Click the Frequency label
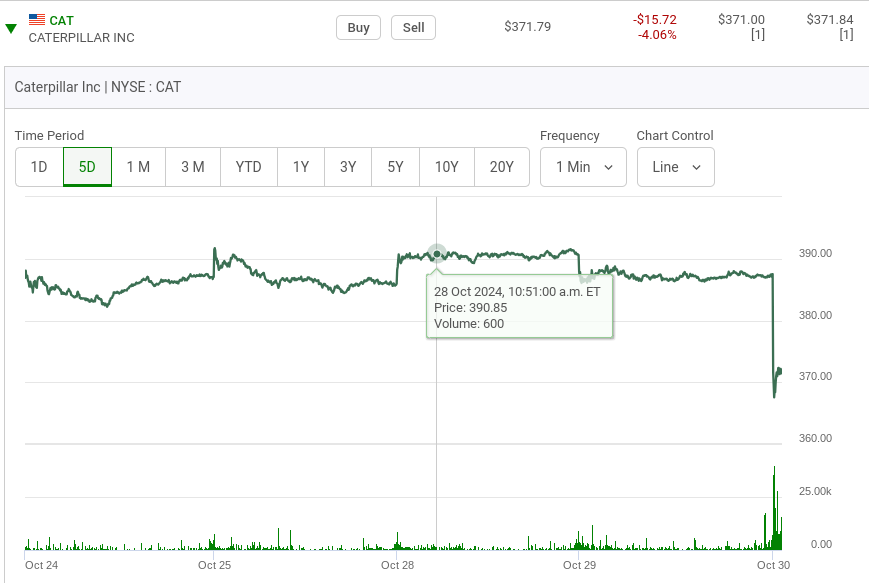The width and height of the screenshot is (869, 583). point(570,136)
